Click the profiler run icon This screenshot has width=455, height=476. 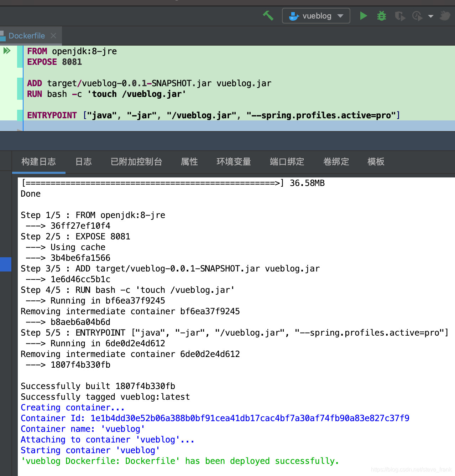coord(417,16)
